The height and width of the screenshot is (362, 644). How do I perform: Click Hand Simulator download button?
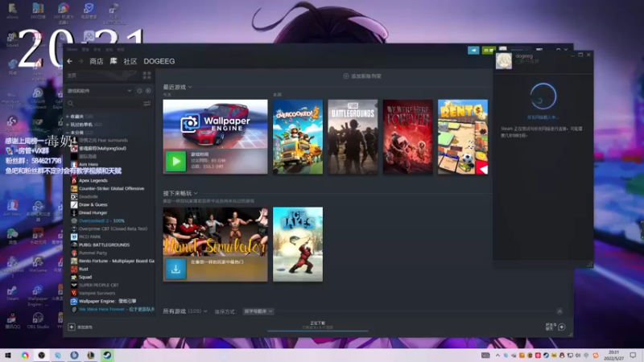tap(175, 269)
